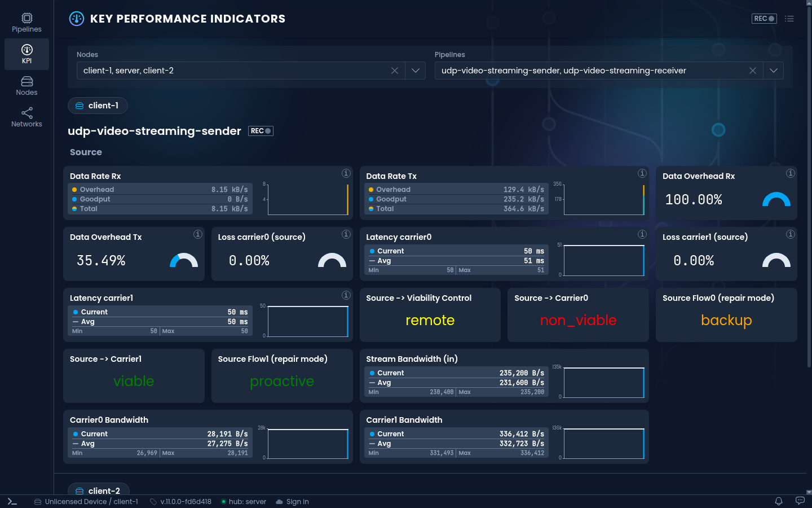Click the hub: server status entry
812x508 pixels.
(243, 502)
